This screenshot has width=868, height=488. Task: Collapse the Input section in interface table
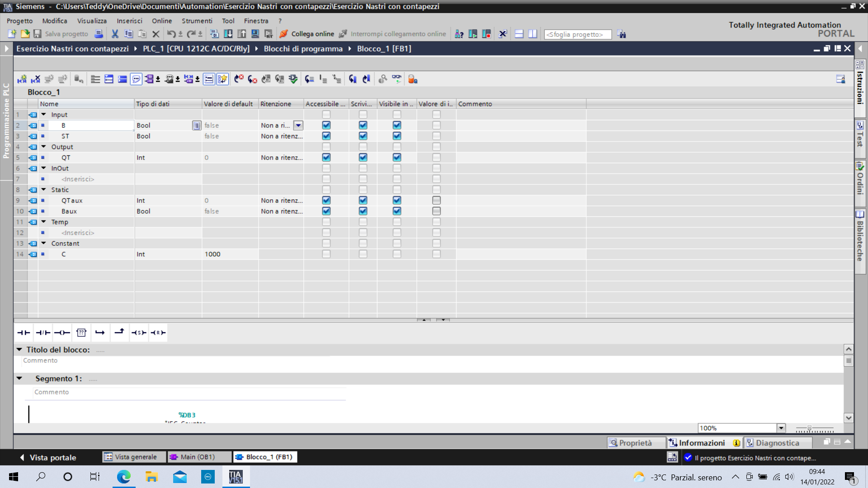pos(44,114)
